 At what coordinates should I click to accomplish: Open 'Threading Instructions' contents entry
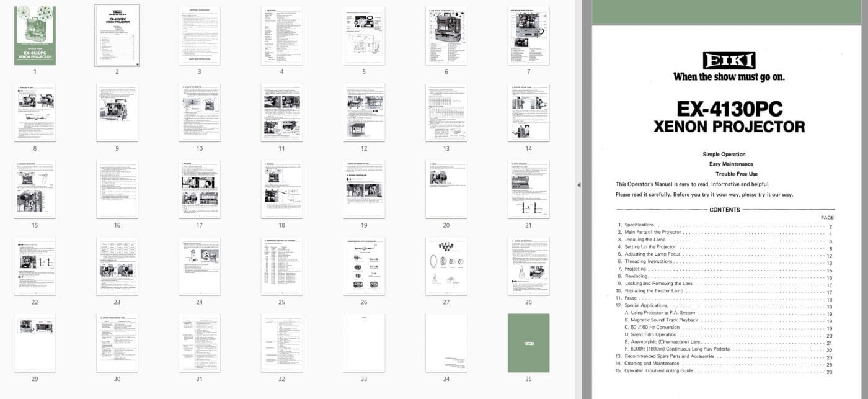pyautogui.click(x=650, y=262)
